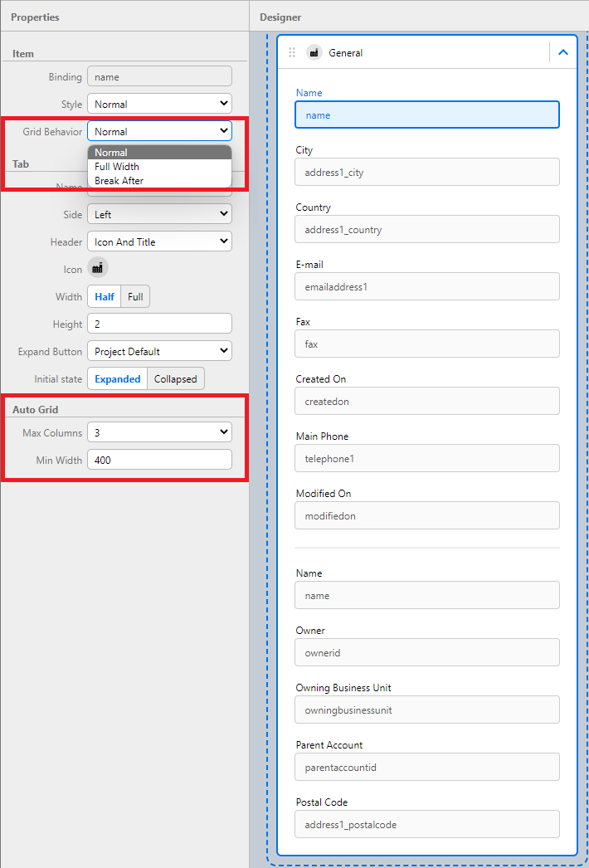589x868 pixels.
Task: Choose Expanded as initial state
Action: [117, 378]
